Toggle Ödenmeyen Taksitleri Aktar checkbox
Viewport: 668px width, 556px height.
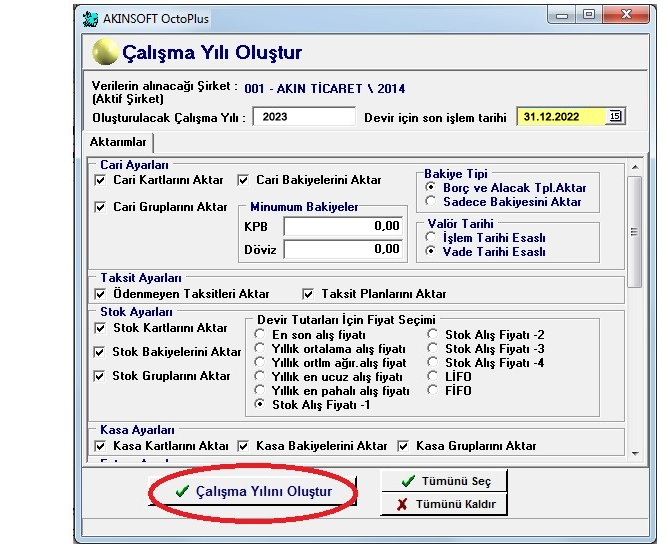(100, 294)
